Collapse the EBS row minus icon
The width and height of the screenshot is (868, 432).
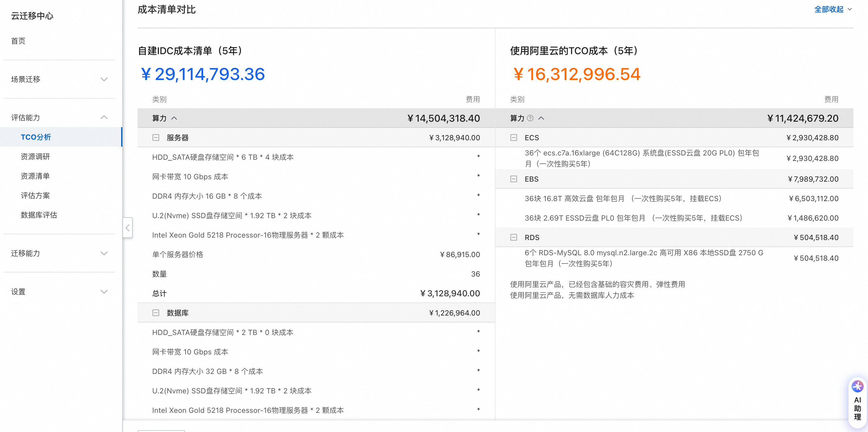(x=513, y=179)
